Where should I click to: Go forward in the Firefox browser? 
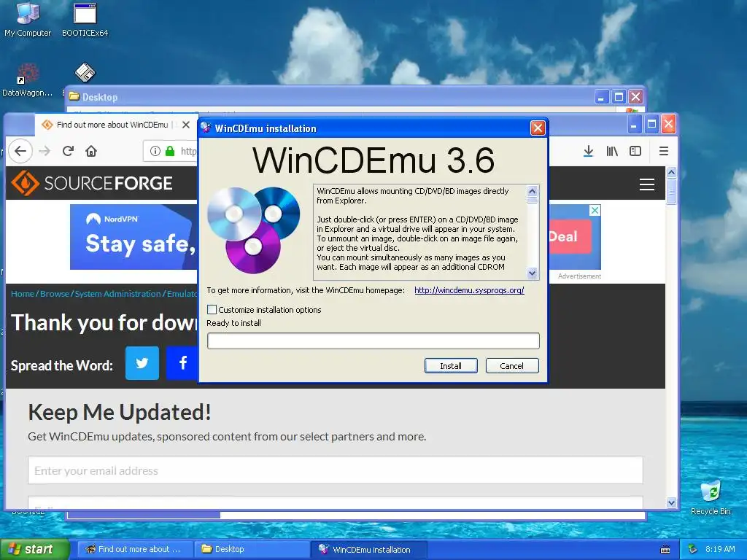click(44, 152)
